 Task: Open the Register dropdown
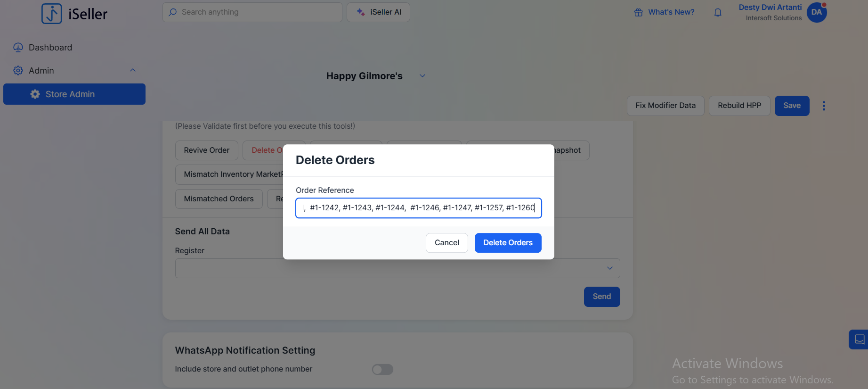(x=397, y=268)
